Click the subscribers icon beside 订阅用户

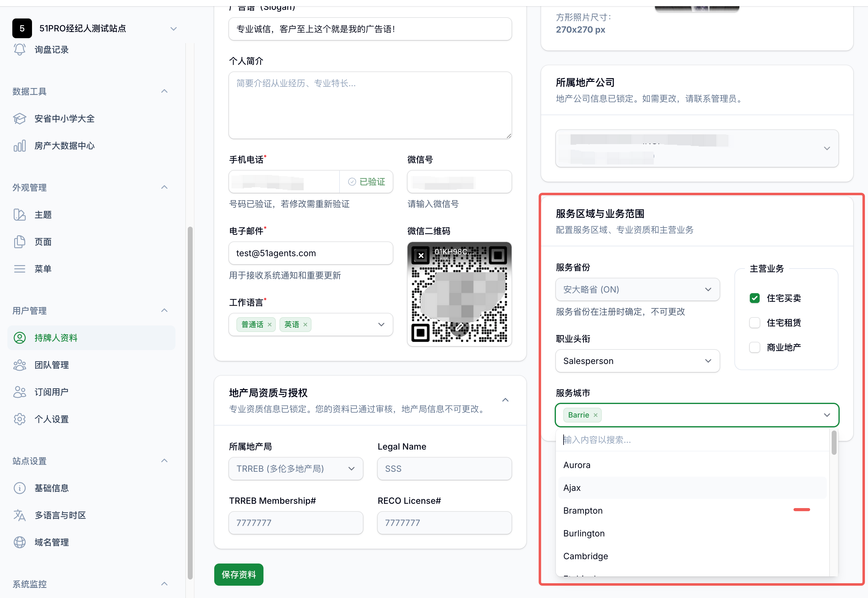19,392
